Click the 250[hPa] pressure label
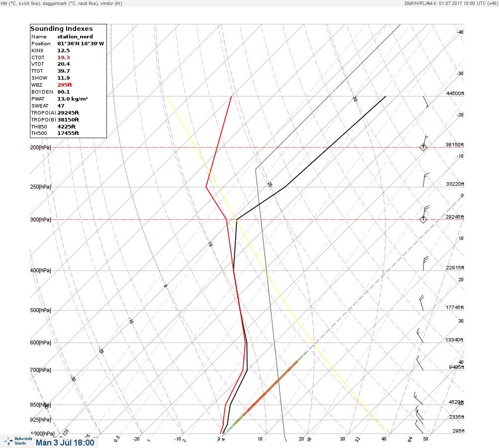The image size is (499, 448). pos(40,187)
